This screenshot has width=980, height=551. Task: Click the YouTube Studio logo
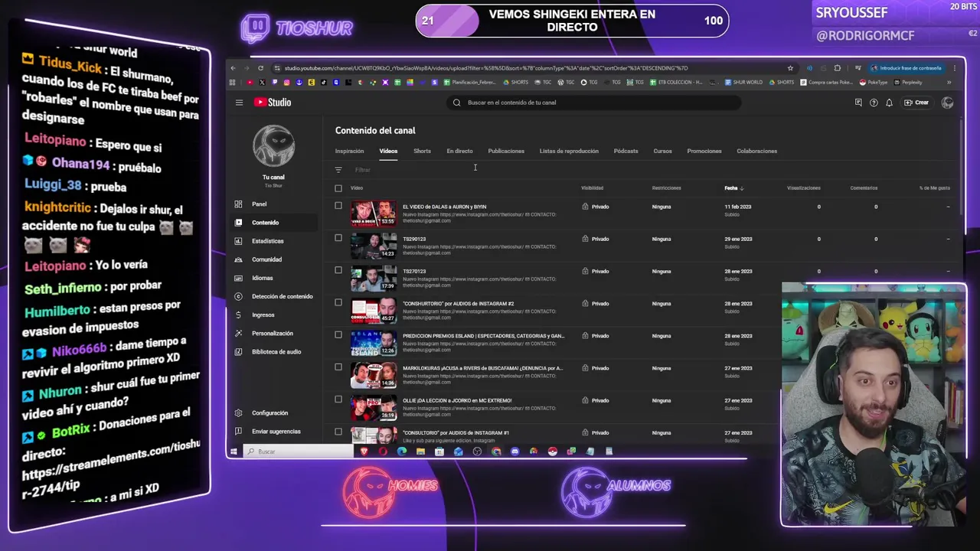click(273, 103)
